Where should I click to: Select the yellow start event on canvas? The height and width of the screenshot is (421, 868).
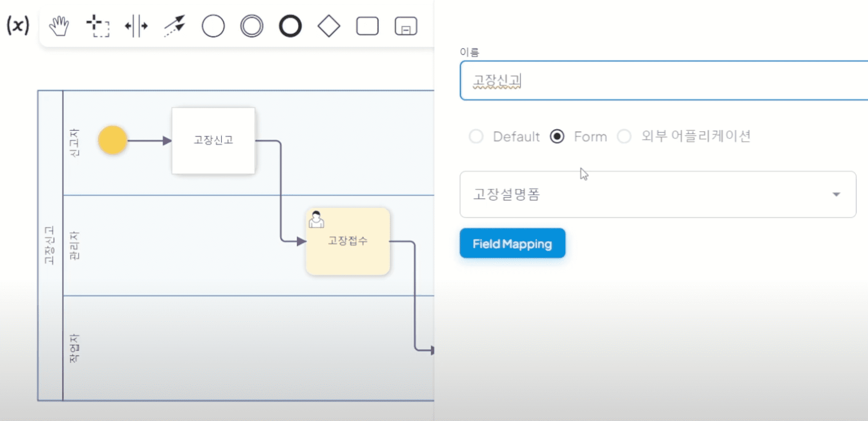[x=113, y=140]
